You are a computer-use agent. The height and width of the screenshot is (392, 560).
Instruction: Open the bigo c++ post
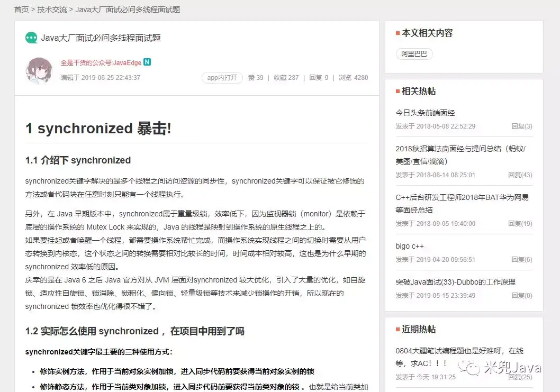(x=410, y=246)
